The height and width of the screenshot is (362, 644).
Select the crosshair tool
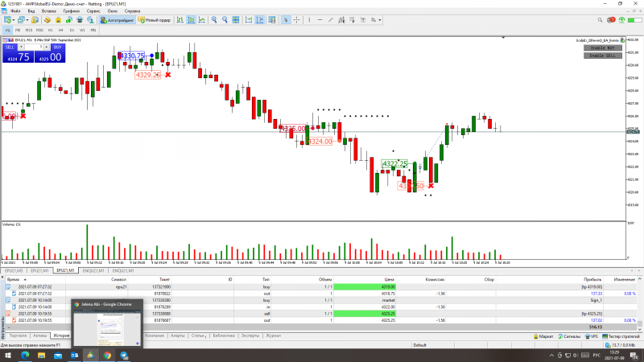pyautogui.click(x=296, y=19)
